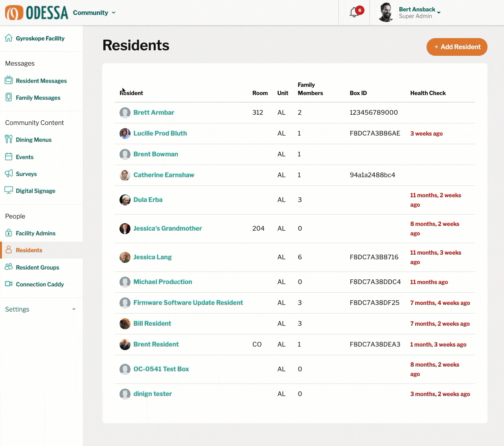Screen dimensions: 504x446
Task: Open Resident Messages page
Action: tap(41, 81)
